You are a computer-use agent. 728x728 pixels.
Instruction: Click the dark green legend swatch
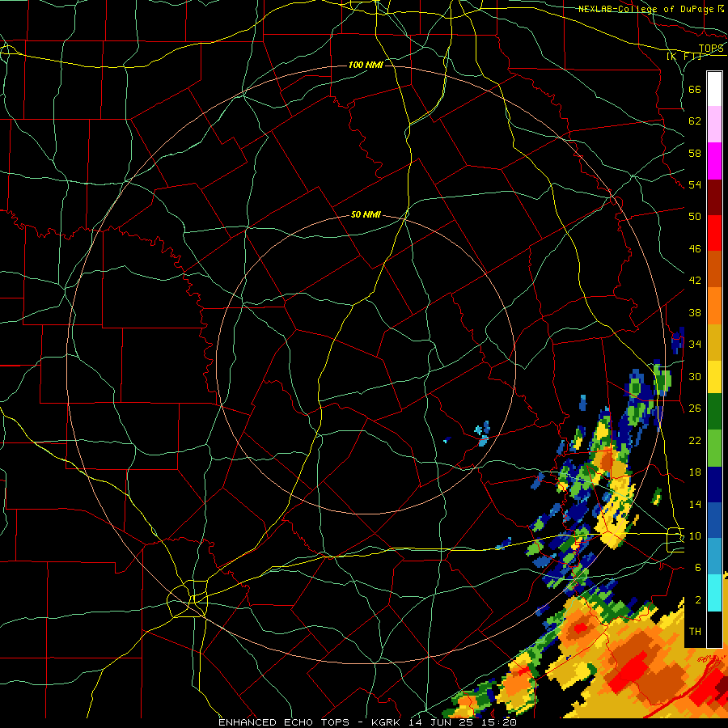click(714, 412)
